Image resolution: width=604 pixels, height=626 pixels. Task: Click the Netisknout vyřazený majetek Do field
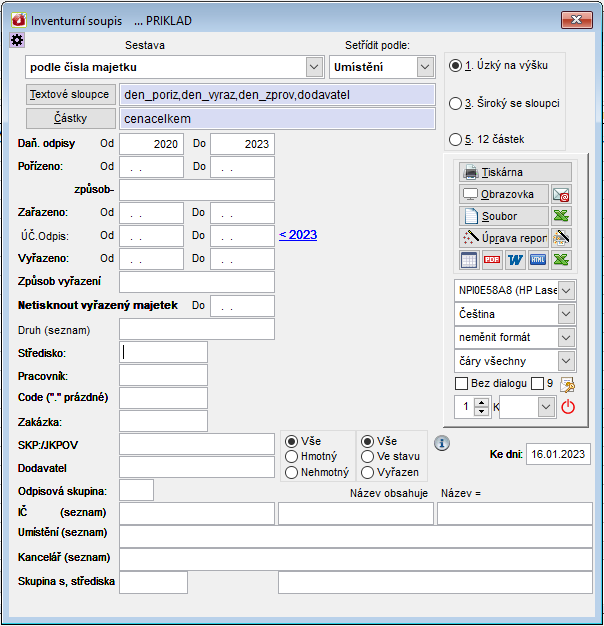243,306
